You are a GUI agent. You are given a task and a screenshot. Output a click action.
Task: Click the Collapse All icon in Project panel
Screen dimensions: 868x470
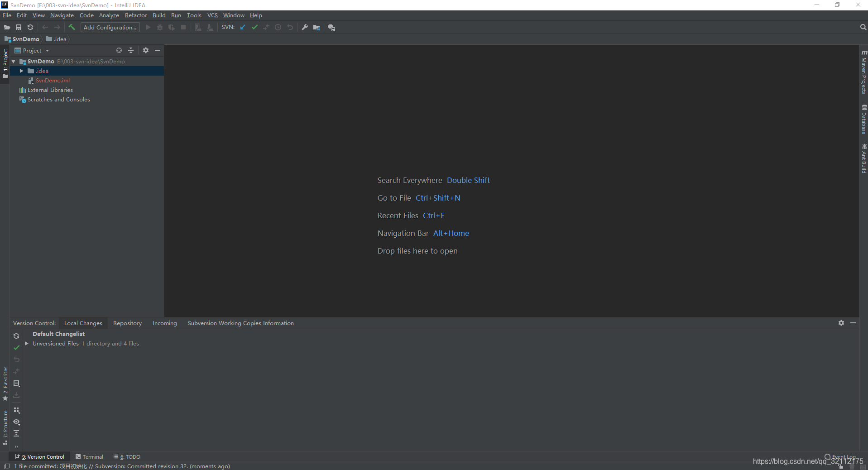pyautogui.click(x=131, y=50)
